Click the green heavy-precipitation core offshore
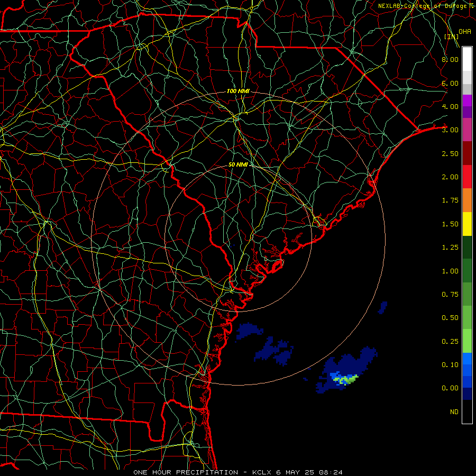476x476 pixels. [x=346, y=379]
